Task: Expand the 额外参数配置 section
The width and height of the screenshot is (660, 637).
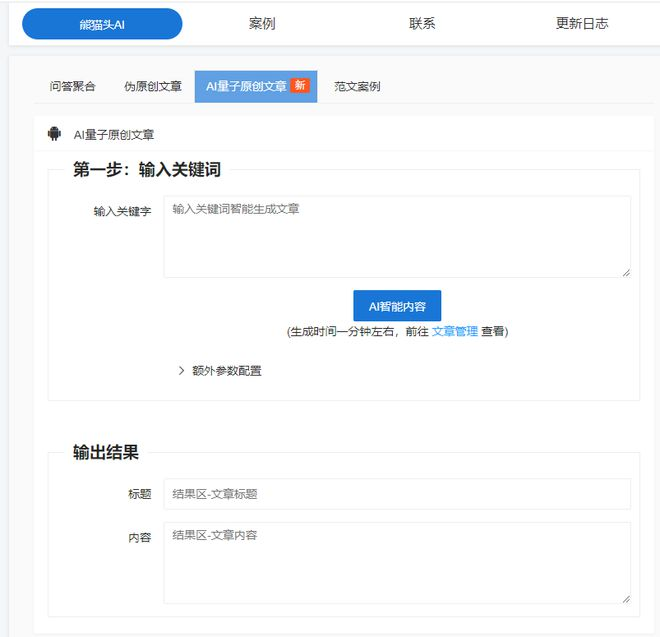Action: 220,371
